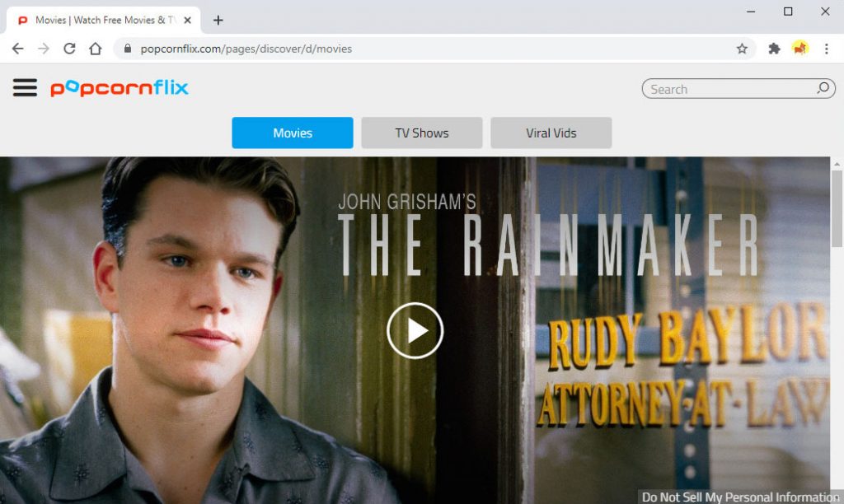Open a new tab with the plus button
Screen dimensions: 844x504
[218, 21]
